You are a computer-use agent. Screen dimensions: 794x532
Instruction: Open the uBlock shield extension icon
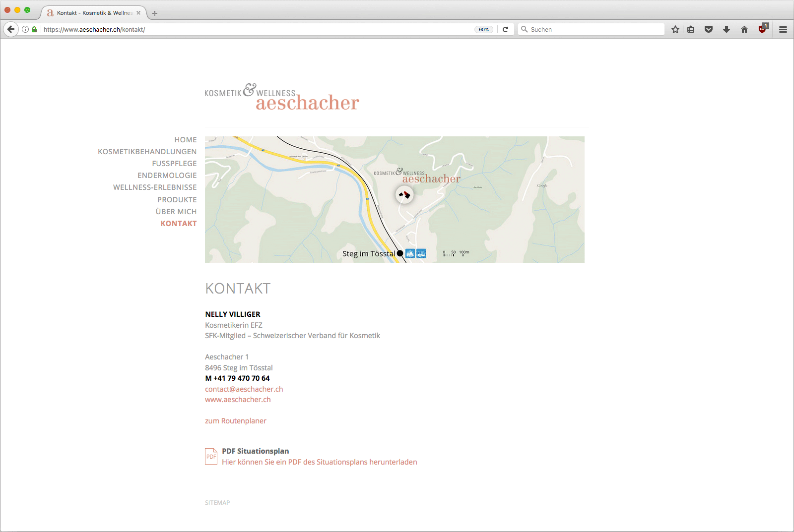pyautogui.click(x=763, y=29)
